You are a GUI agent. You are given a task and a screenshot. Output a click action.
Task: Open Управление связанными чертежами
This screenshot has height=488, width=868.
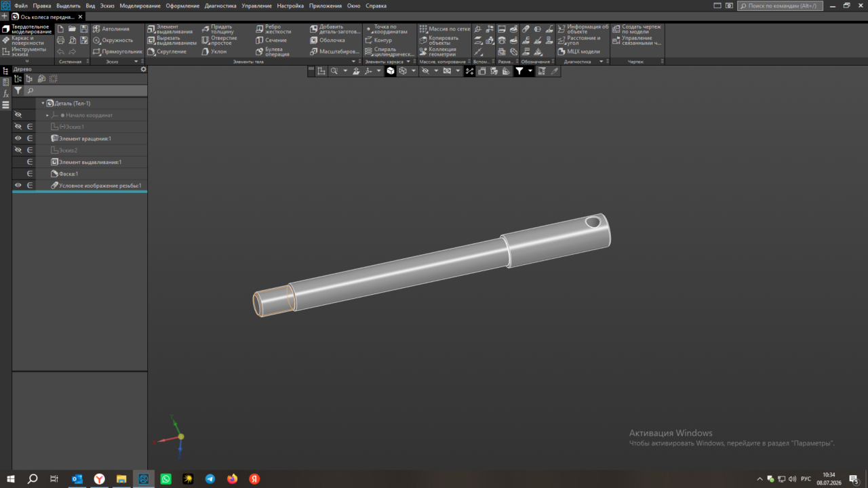pos(637,40)
